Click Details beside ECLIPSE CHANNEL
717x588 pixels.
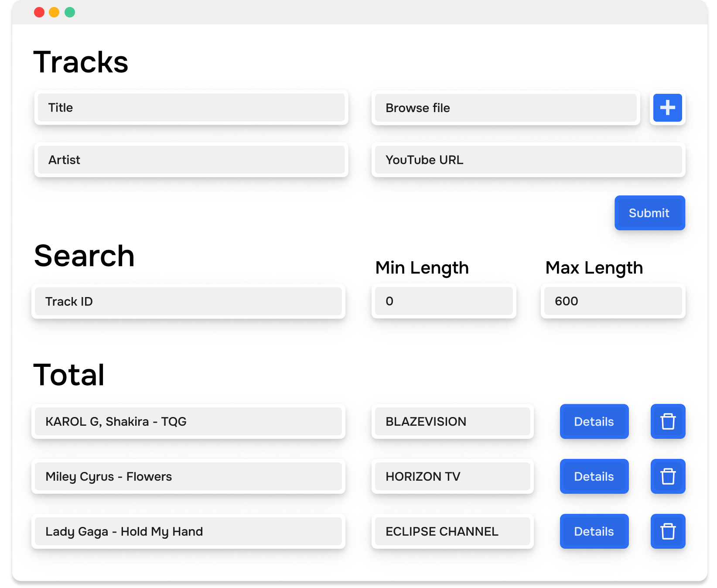(594, 531)
